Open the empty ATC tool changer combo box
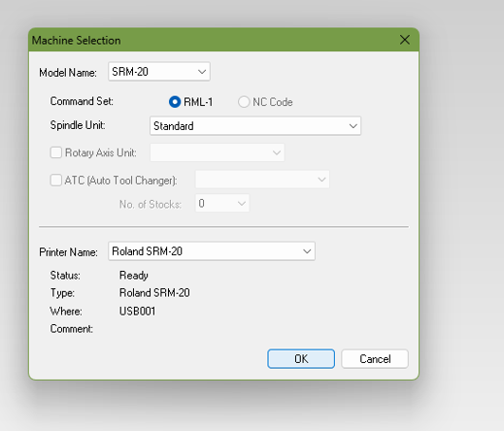Screen dimensions: 504x431 [262, 180]
